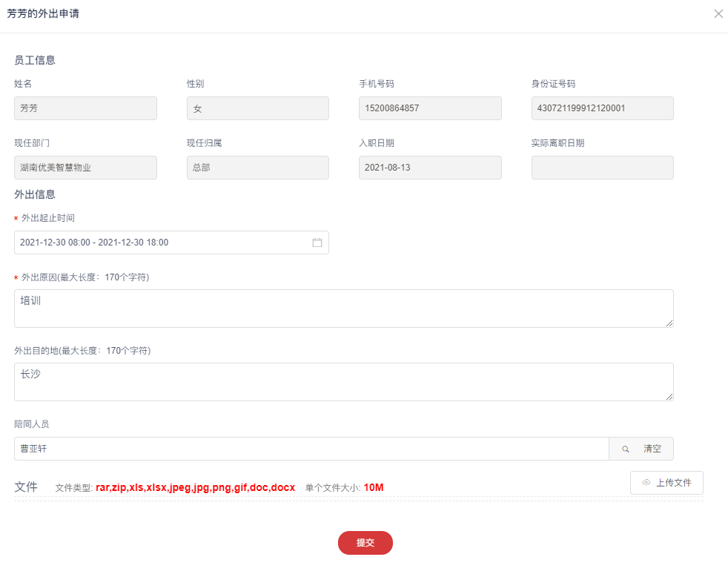Click 清空 to clear accompanying person
Viewport: 728px width, 577px height.
tap(652, 449)
